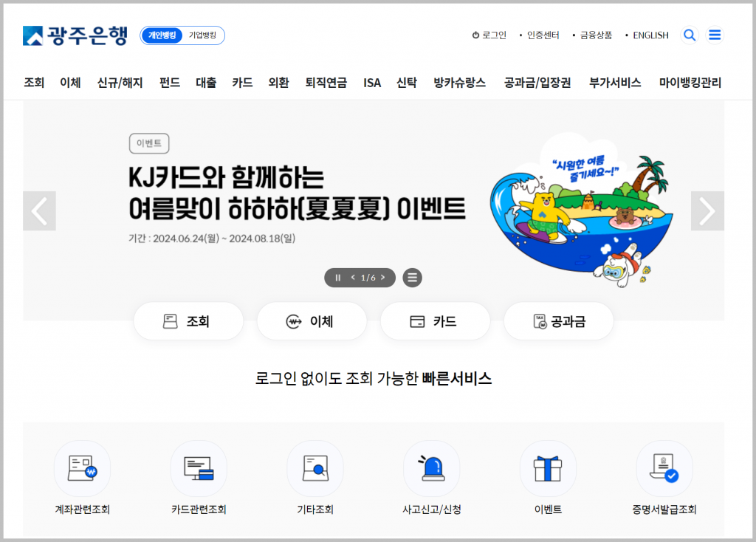The width and height of the screenshot is (756, 542).
Task: Open 외환 menu
Action: pyautogui.click(x=278, y=83)
